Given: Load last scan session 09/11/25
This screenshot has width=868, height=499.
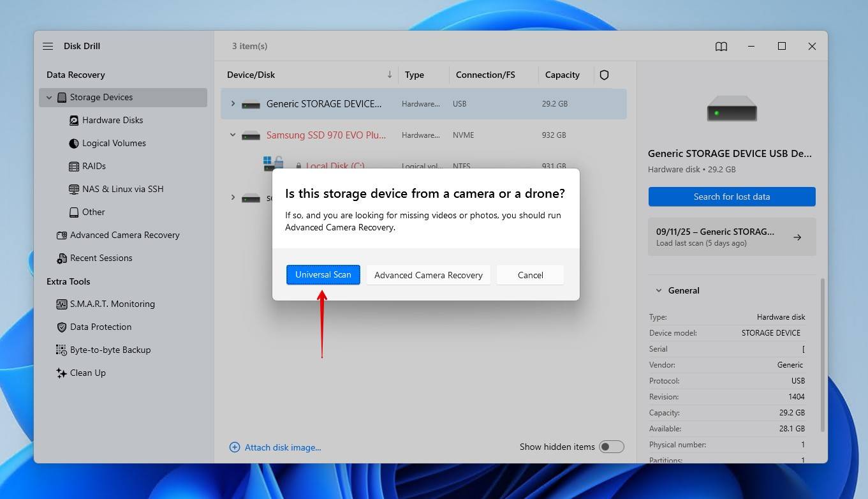Looking at the screenshot, I should click(x=732, y=237).
